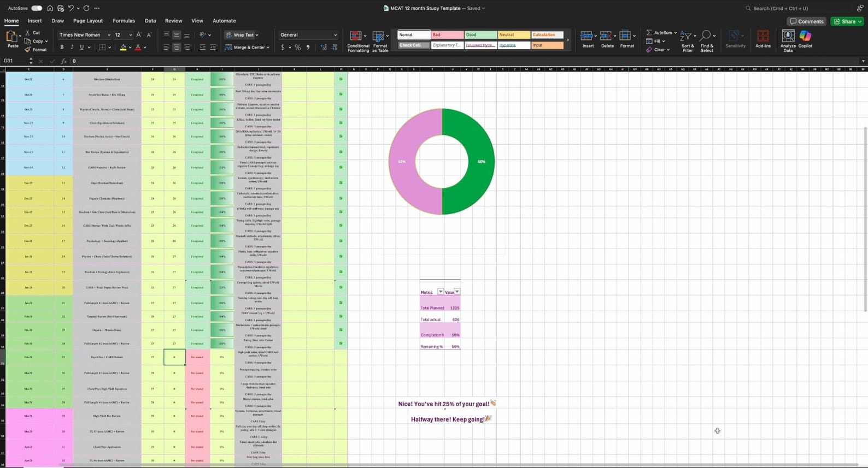The height and width of the screenshot is (468, 868).
Task: Expand the Wrap Text dropdown arrow
Action: (257, 35)
